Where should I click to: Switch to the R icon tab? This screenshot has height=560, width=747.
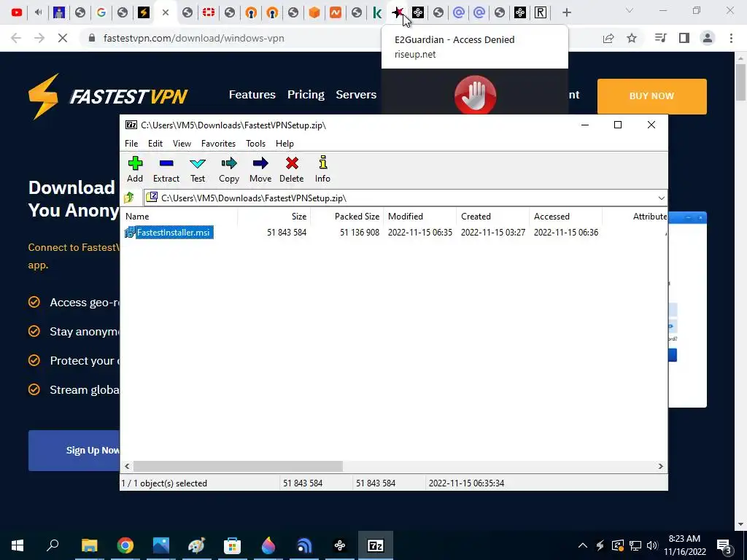point(541,12)
